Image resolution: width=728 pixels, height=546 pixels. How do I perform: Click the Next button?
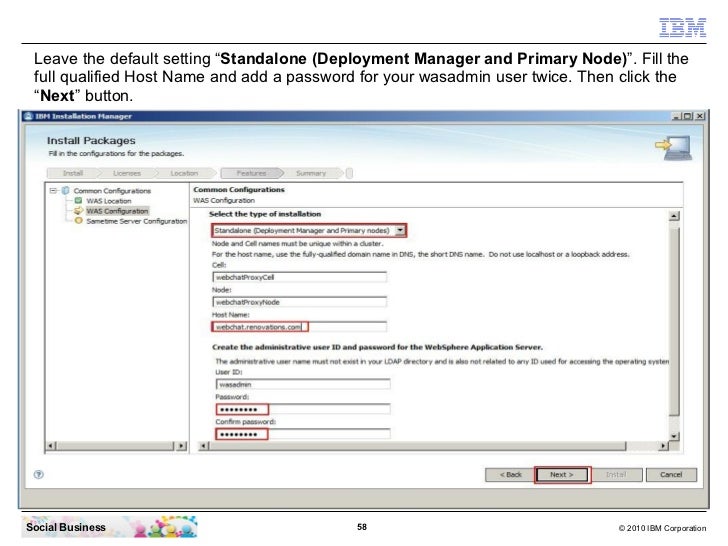point(562,474)
